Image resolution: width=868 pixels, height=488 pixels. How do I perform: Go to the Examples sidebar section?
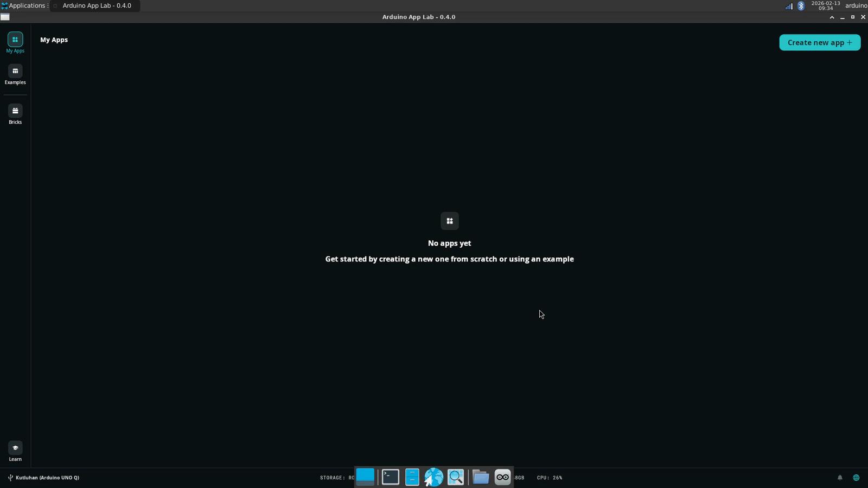click(x=15, y=75)
